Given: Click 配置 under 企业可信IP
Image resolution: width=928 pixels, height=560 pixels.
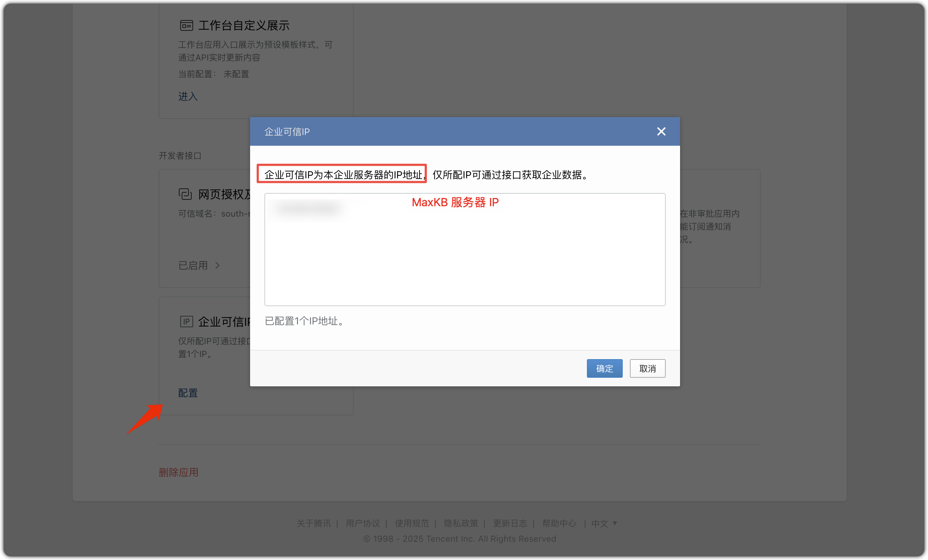Looking at the screenshot, I should click(x=187, y=392).
